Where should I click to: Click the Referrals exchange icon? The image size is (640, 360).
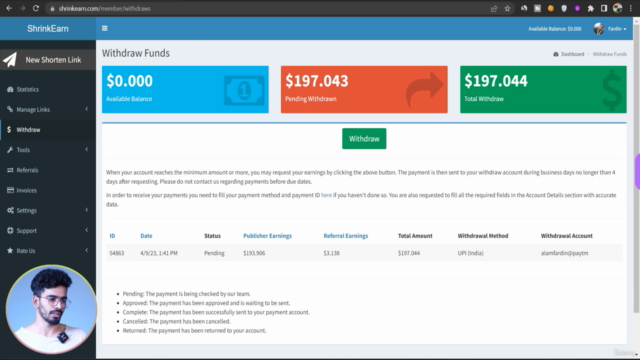pos(10,170)
